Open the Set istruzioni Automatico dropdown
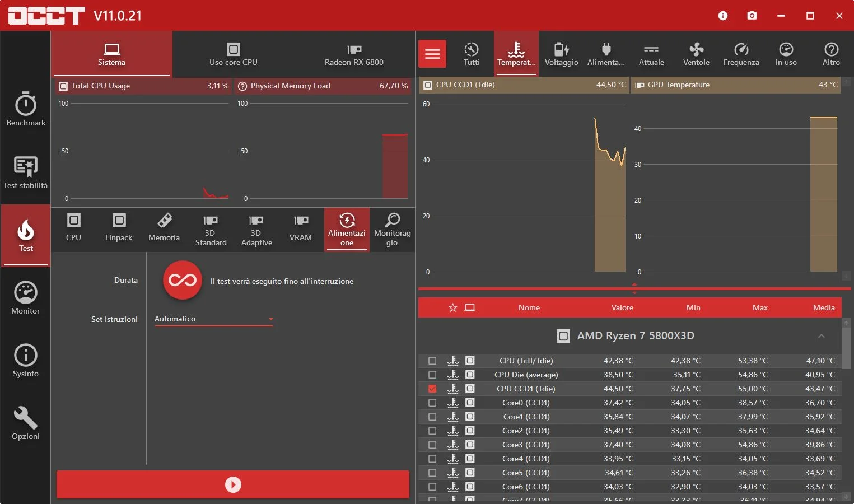The height and width of the screenshot is (504, 854). coord(214,319)
